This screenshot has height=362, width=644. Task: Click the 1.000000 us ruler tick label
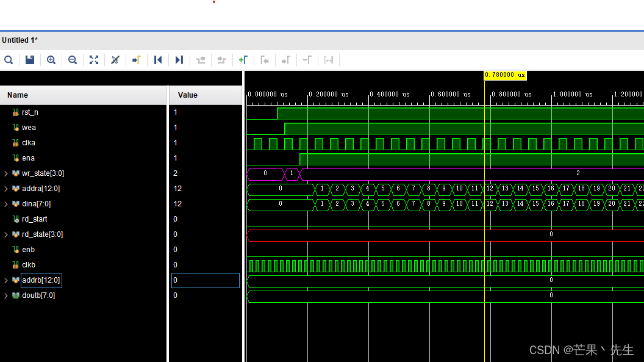coord(573,94)
